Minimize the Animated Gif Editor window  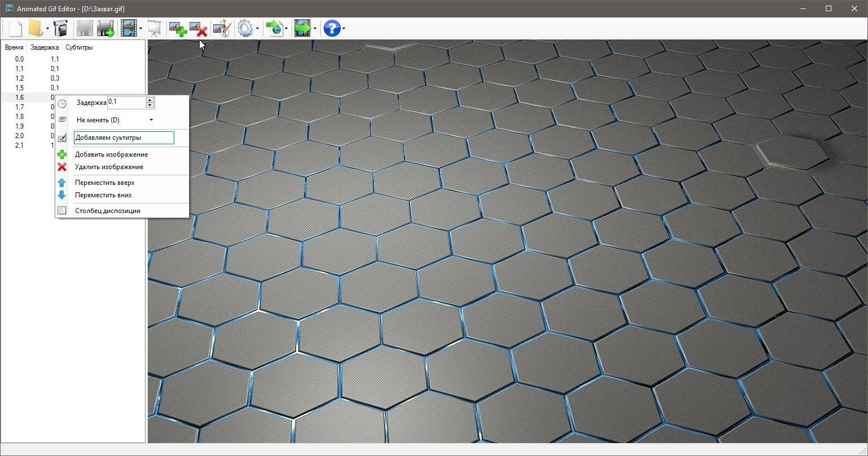coord(803,8)
